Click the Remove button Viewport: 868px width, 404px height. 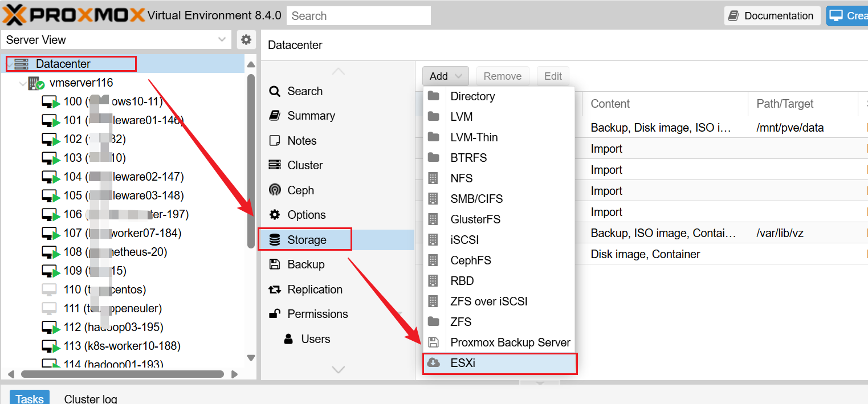pos(503,76)
